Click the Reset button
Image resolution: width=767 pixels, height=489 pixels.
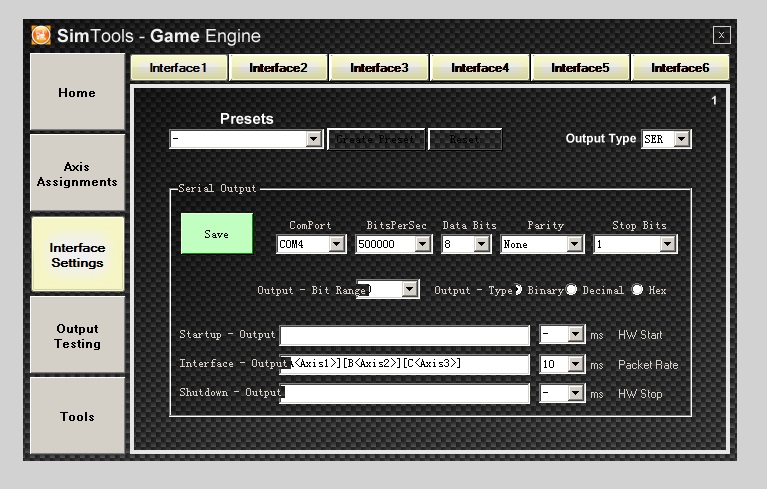tap(465, 139)
